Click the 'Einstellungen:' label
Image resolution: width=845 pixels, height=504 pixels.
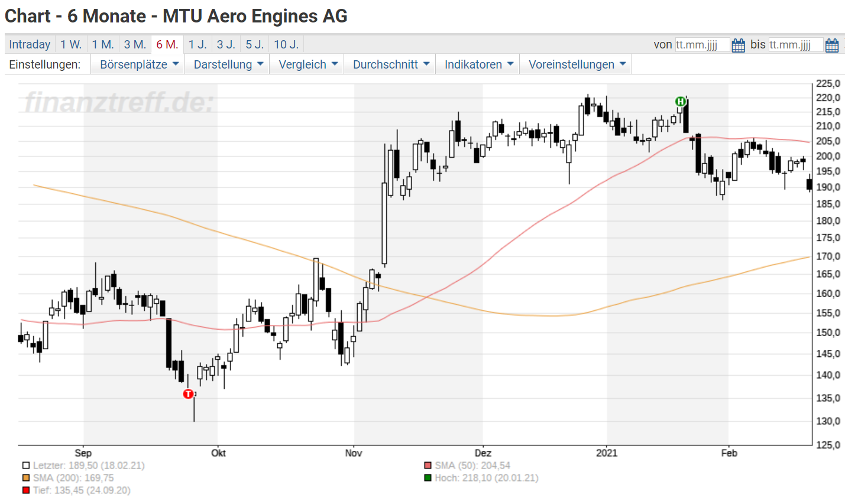(45, 64)
